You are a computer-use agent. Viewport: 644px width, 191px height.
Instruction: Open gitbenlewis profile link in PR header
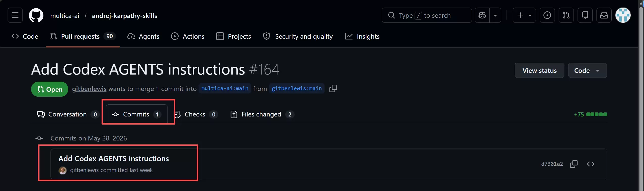pos(89,89)
